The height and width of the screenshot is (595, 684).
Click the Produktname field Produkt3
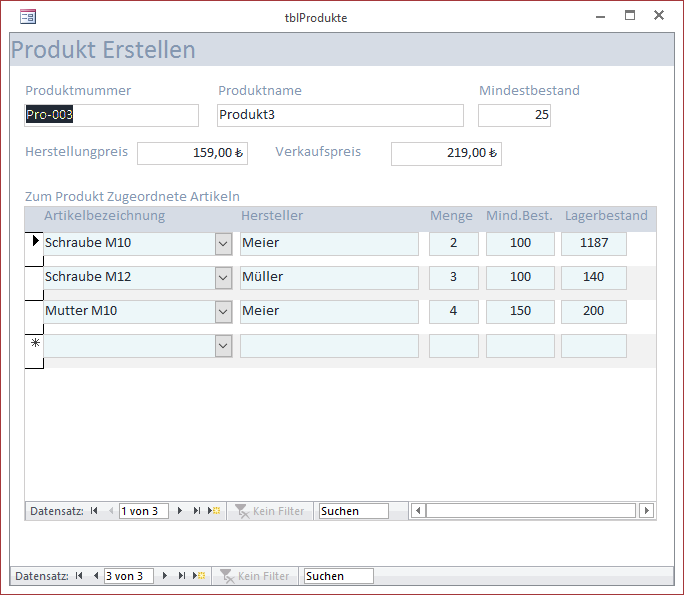(x=340, y=115)
